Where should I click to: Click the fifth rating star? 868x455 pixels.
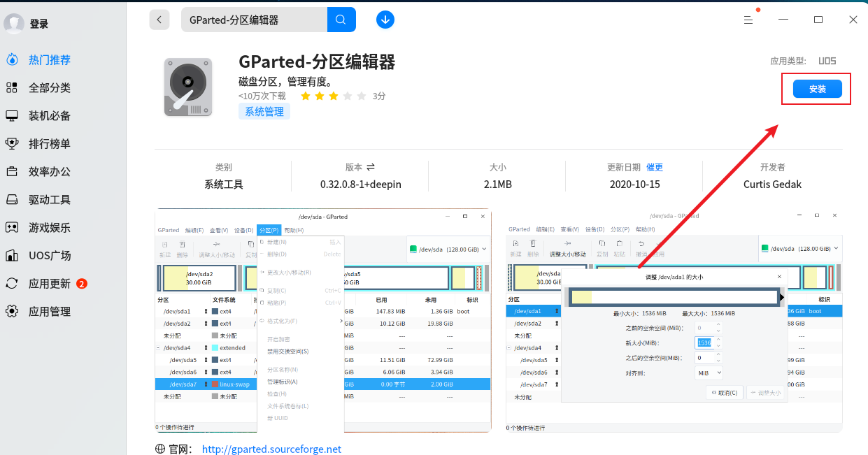(362, 96)
